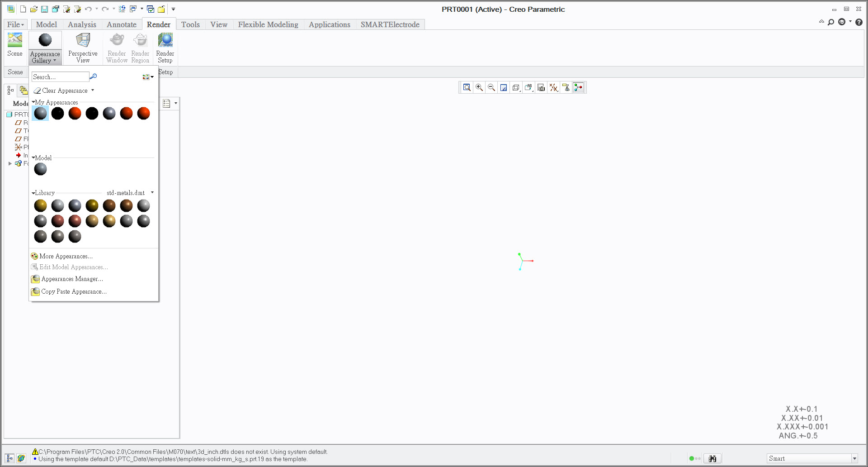This screenshot has width=868, height=467.
Task: Collapse the My Appearances section
Action: click(33, 102)
